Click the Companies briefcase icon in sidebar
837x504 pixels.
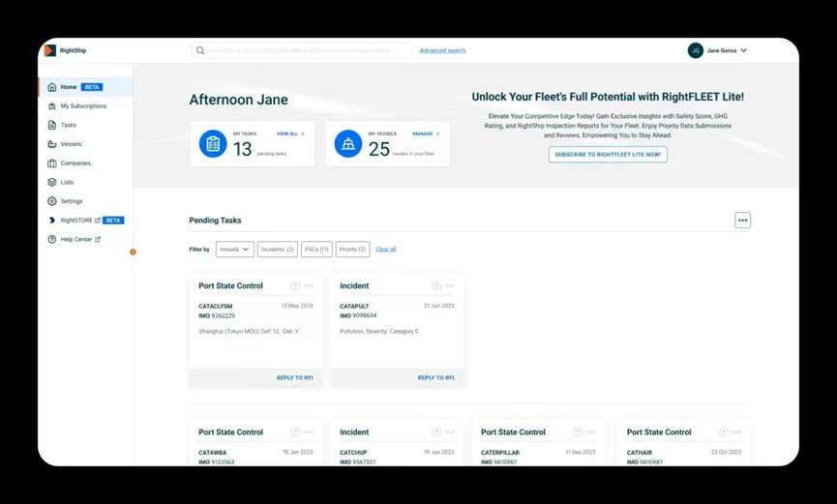point(52,163)
